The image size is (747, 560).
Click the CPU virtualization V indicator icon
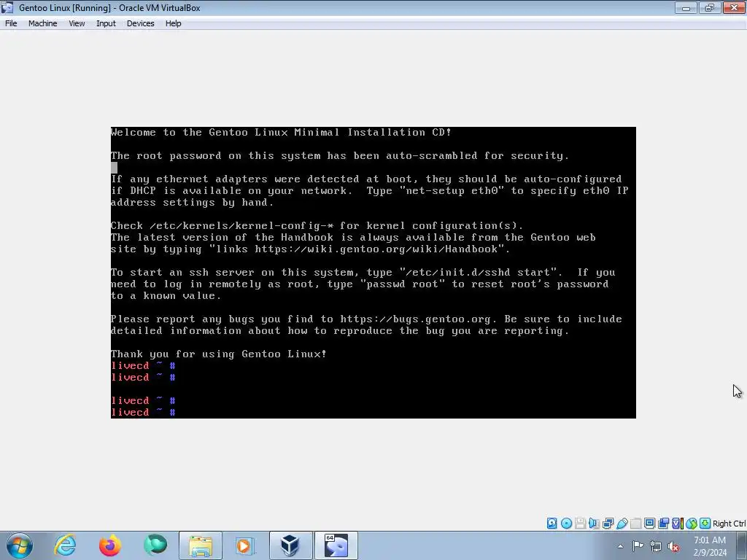[x=678, y=524]
